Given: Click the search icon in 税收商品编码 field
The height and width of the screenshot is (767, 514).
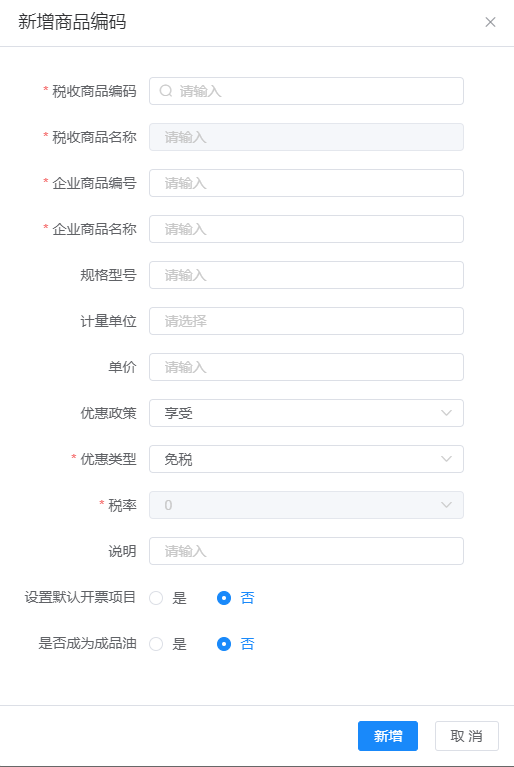Looking at the screenshot, I should coord(166,91).
